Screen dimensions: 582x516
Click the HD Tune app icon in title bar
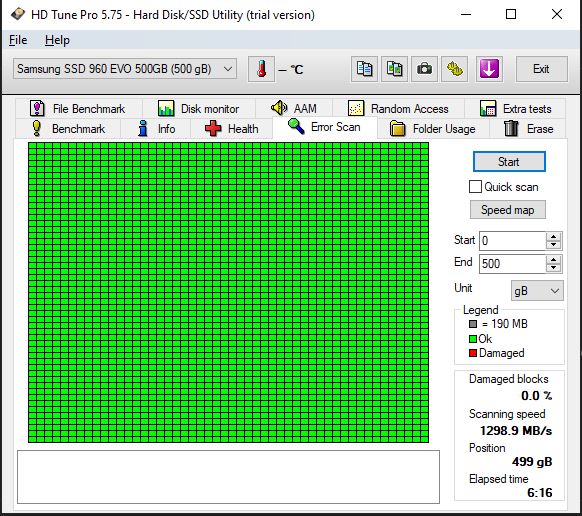[x=17, y=14]
